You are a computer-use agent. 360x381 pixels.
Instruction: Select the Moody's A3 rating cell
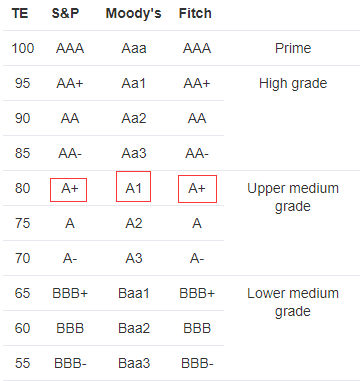(x=134, y=258)
